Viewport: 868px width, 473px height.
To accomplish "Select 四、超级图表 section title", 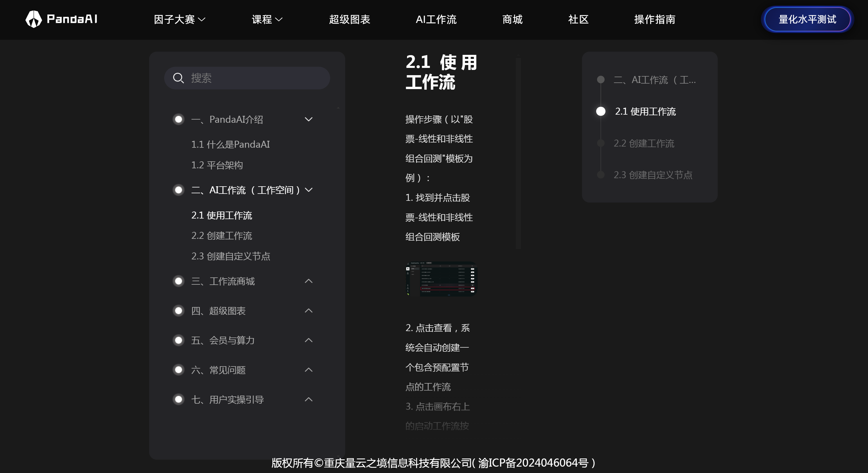I will 218,311.
